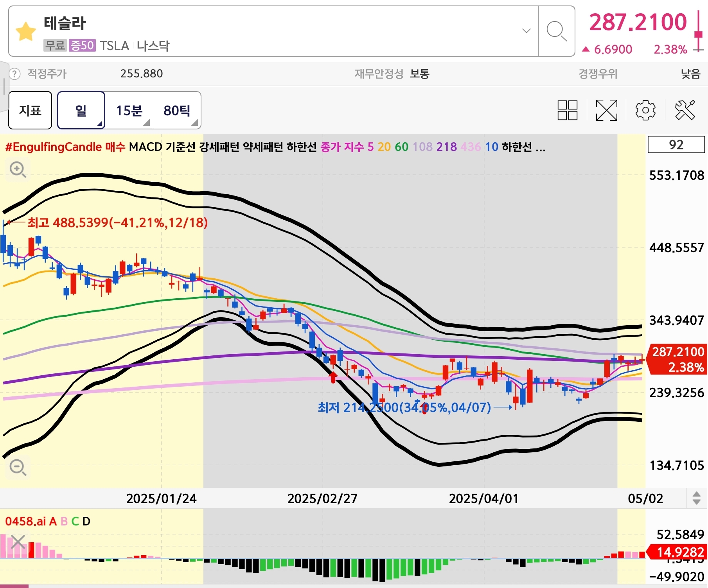The width and height of the screenshot is (708, 588).
Task: Click the #EngulfingCandle 매수 indicator label
Action: pos(65,147)
